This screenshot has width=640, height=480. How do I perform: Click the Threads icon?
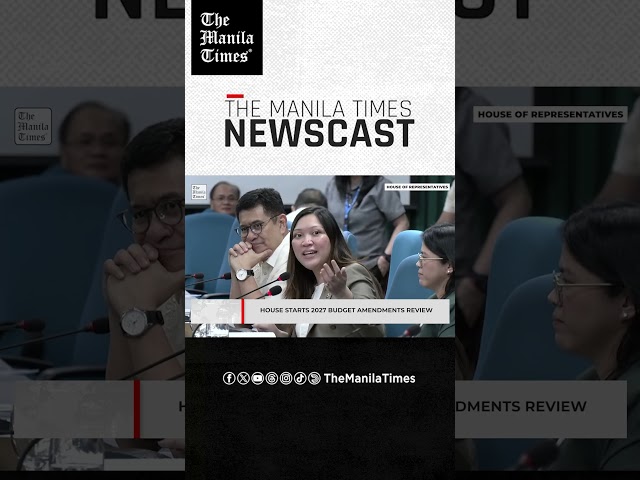(x=272, y=378)
